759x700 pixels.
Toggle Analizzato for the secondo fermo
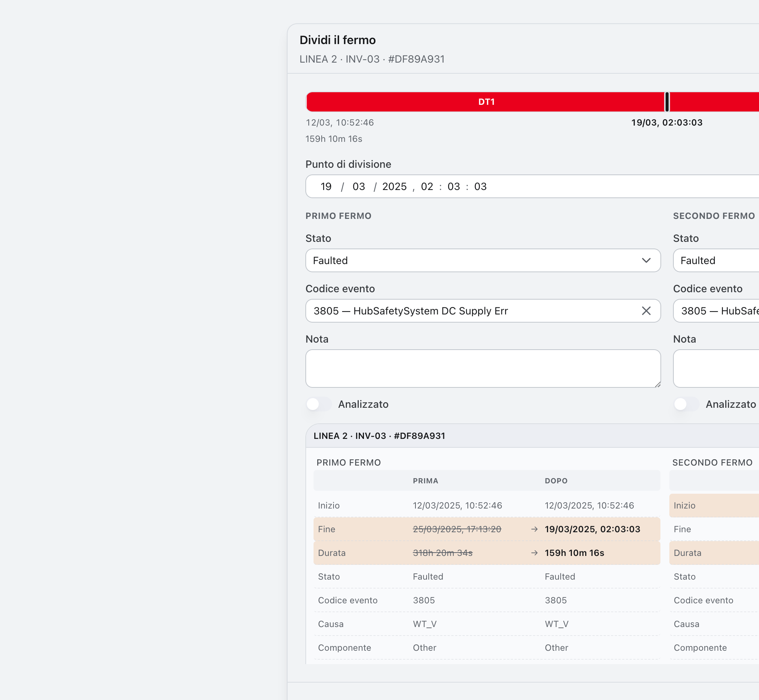pos(686,404)
